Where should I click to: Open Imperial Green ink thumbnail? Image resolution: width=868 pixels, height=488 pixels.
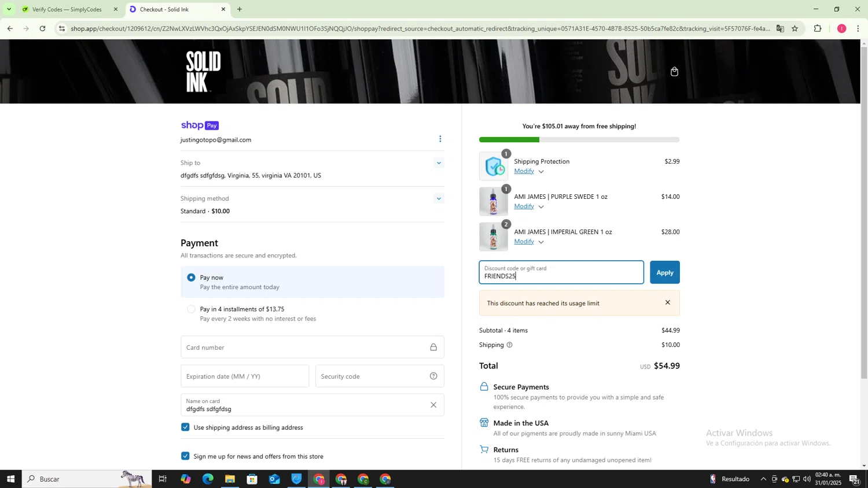494,237
